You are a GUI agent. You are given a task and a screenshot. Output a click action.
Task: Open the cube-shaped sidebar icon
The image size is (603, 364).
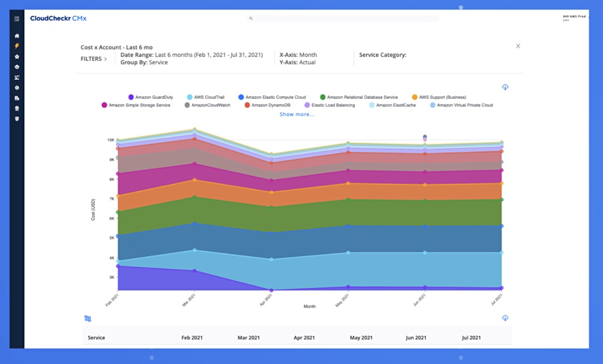tap(17, 67)
